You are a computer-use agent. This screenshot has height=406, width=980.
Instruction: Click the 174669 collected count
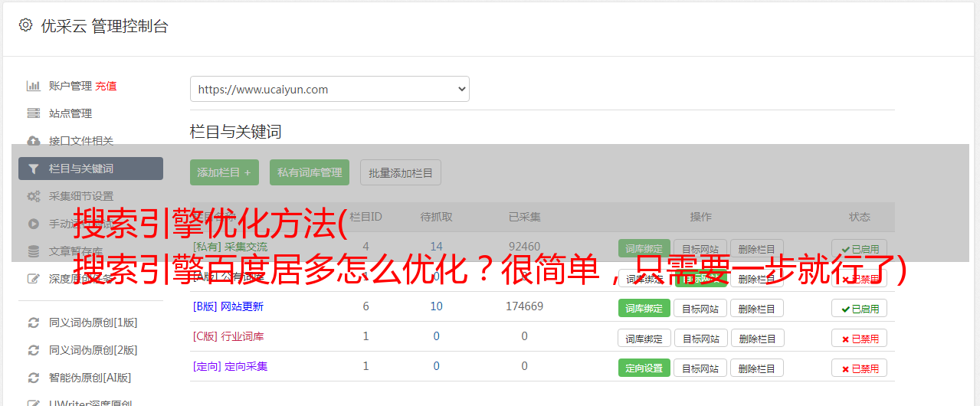point(524,306)
